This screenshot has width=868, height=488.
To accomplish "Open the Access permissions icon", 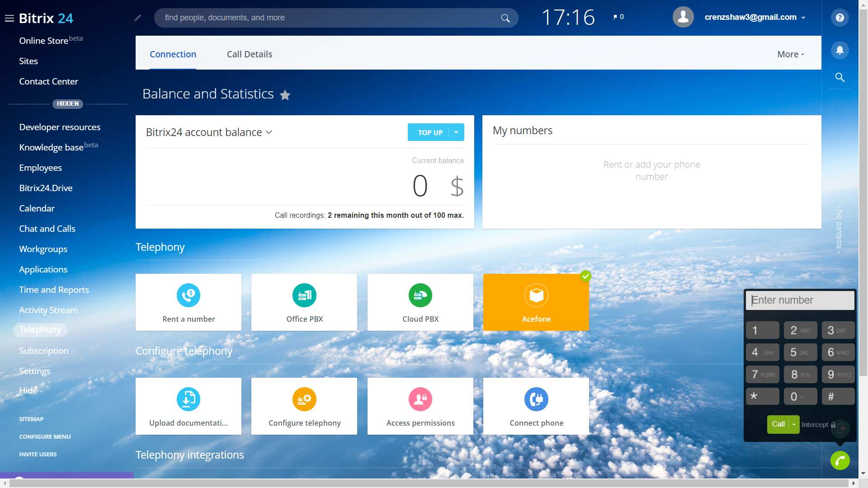I will coord(420,399).
